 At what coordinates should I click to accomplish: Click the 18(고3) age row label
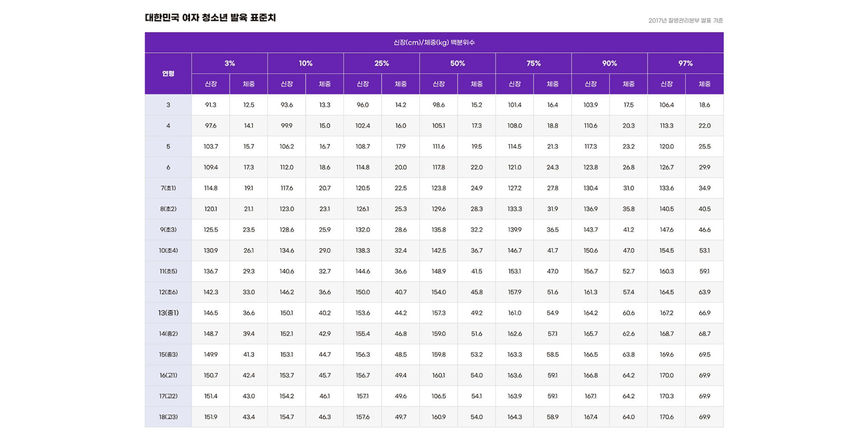tap(168, 417)
